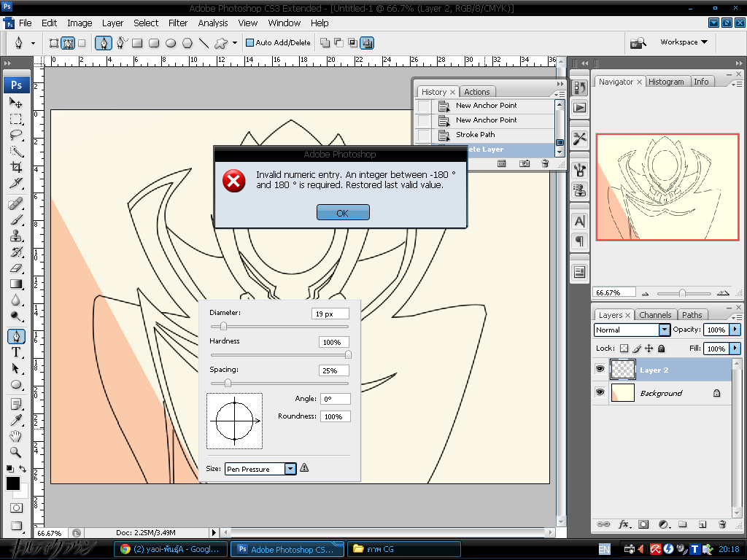Select the Path Selection tool

[x=16, y=368]
